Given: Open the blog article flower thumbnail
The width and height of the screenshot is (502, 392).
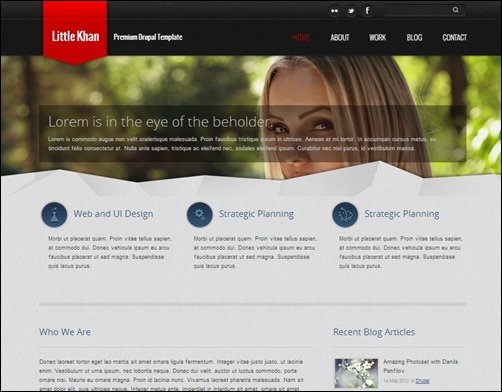Looking at the screenshot, I should click(356, 373).
